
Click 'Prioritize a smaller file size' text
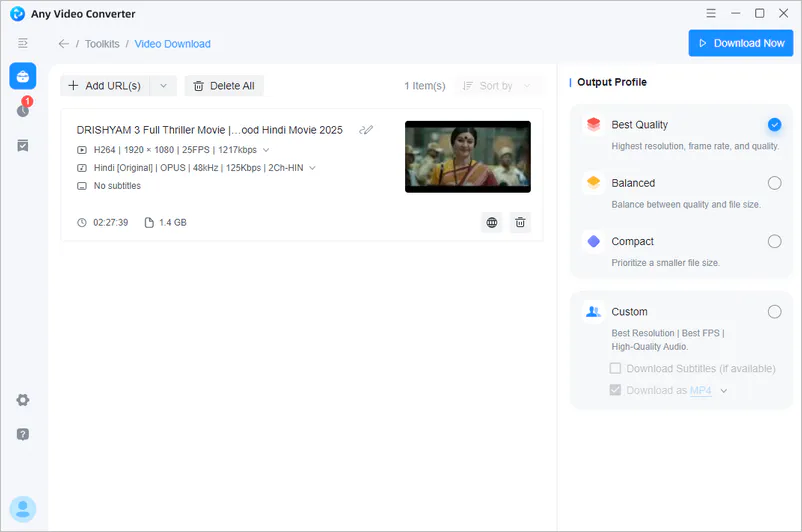[665, 262]
